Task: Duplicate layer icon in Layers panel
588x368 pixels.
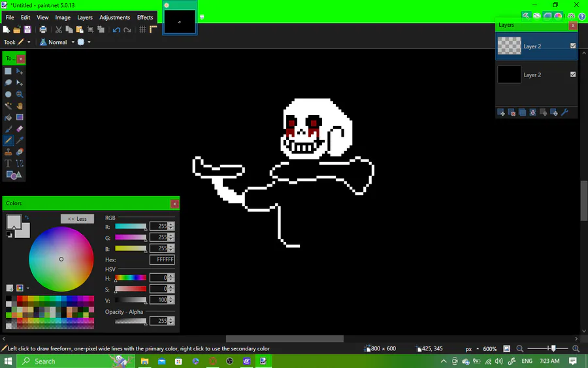Action: [522, 112]
